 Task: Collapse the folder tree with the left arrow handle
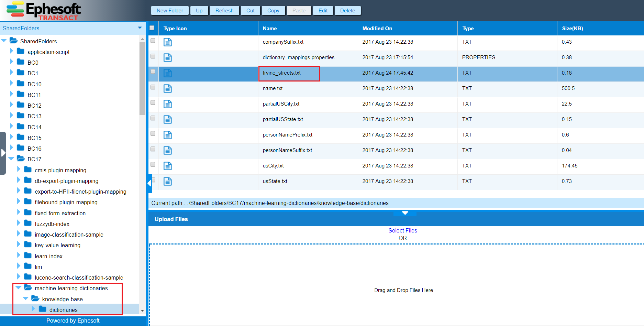click(x=149, y=183)
